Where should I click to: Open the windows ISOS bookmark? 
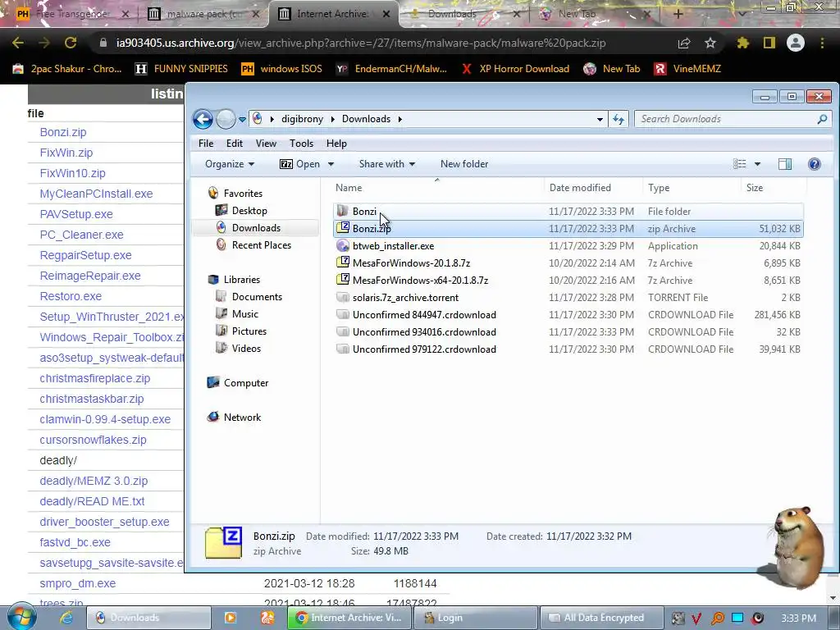[x=282, y=69]
